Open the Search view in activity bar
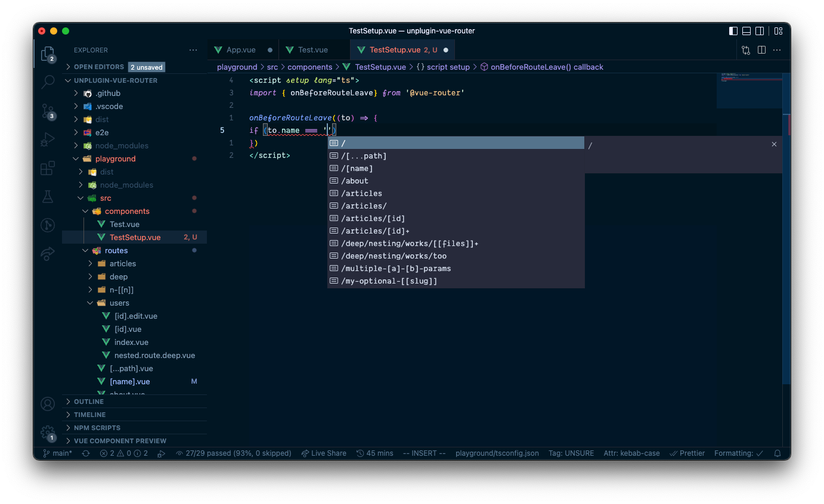824x504 pixels. tap(48, 82)
